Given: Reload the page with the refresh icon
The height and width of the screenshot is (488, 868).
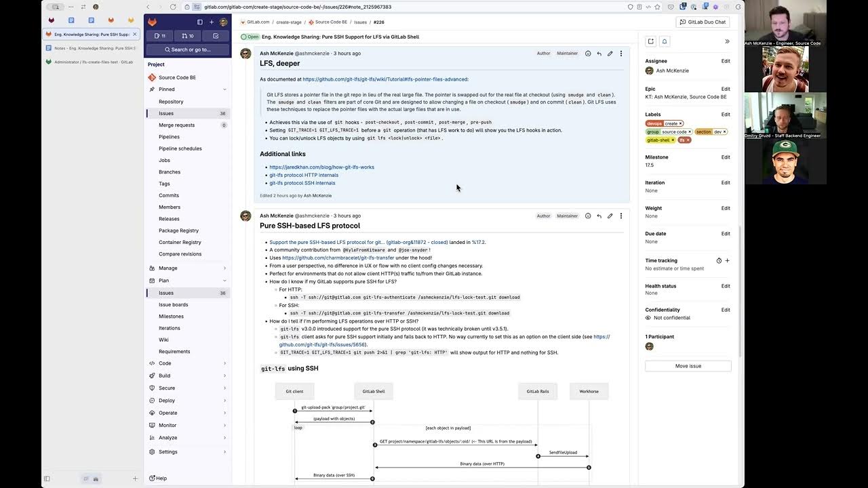Looking at the screenshot, I should click(x=173, y=7).
